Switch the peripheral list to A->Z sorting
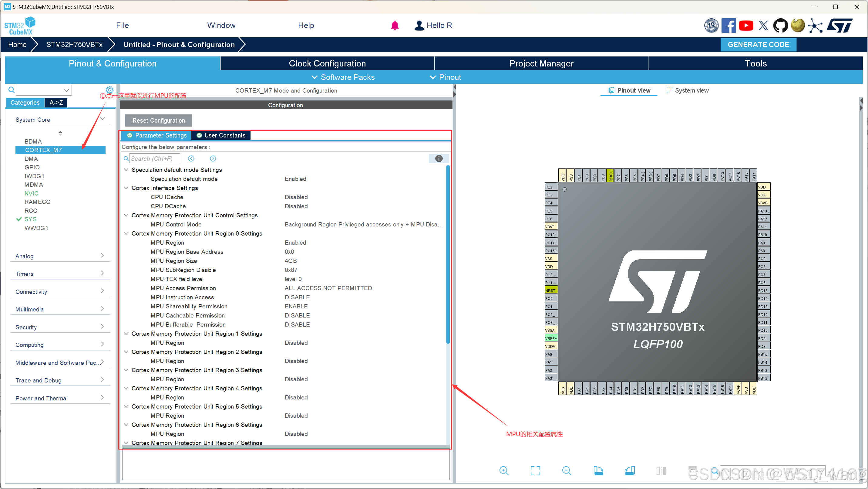This screenshot has width=868, height=489. pyautogui.click(x=56, y=103)
